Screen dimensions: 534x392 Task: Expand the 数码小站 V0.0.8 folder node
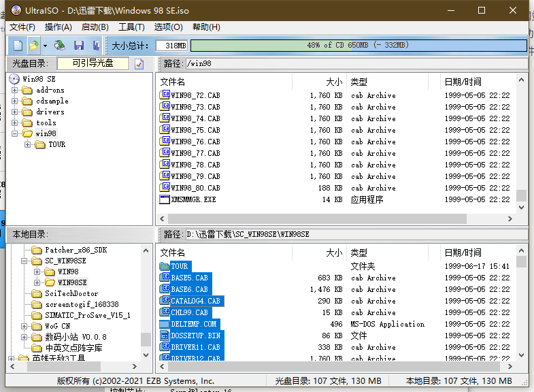[x=24, y=337]
